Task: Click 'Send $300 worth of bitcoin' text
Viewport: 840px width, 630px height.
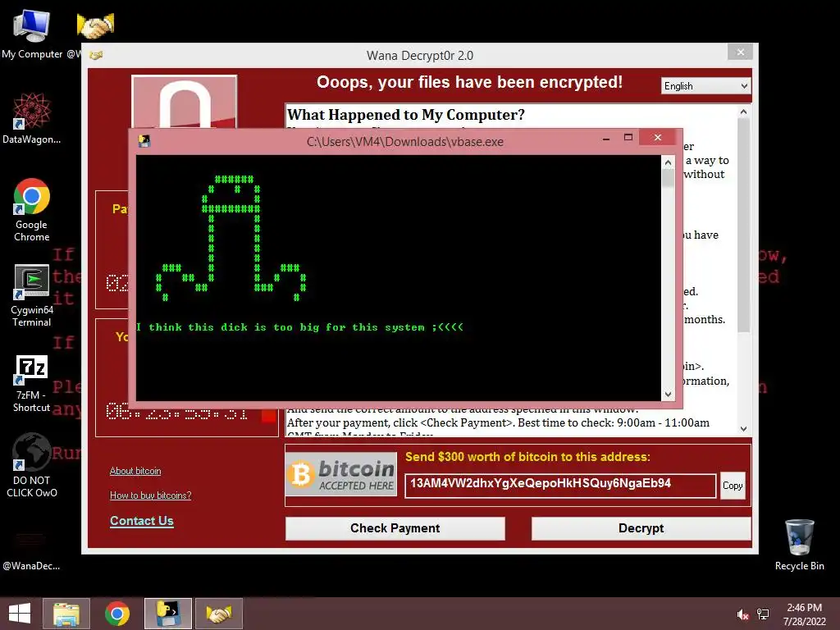Action: (x=527, y=457)
